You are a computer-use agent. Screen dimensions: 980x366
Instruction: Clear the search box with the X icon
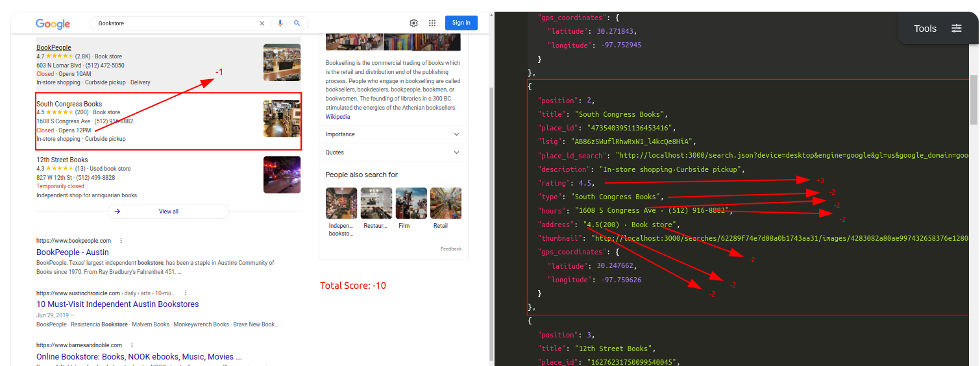[262, 23]
